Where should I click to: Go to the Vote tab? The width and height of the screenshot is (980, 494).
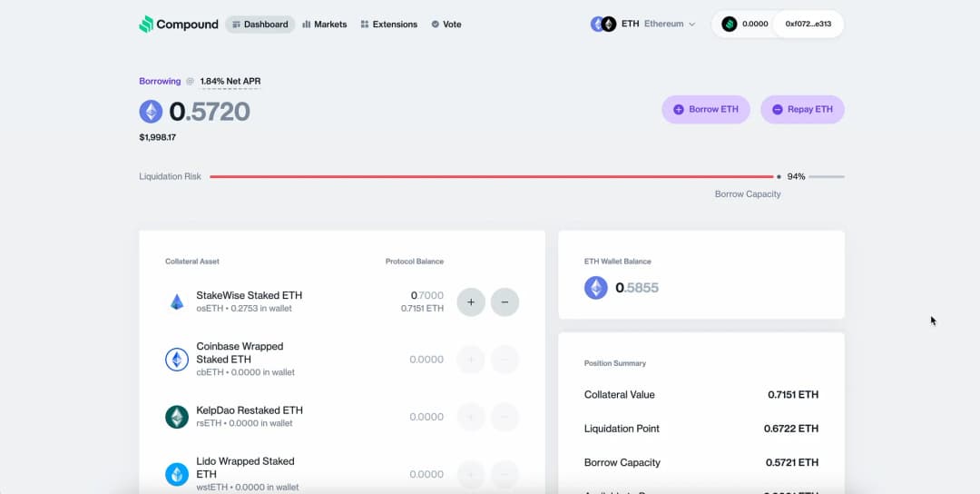point(446,25)
